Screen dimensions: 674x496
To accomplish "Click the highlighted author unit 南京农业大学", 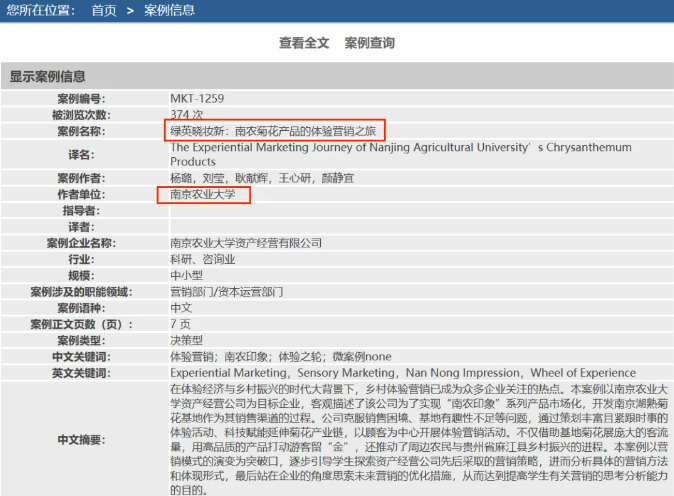I will pyautogui.click(x=202, y=194).
